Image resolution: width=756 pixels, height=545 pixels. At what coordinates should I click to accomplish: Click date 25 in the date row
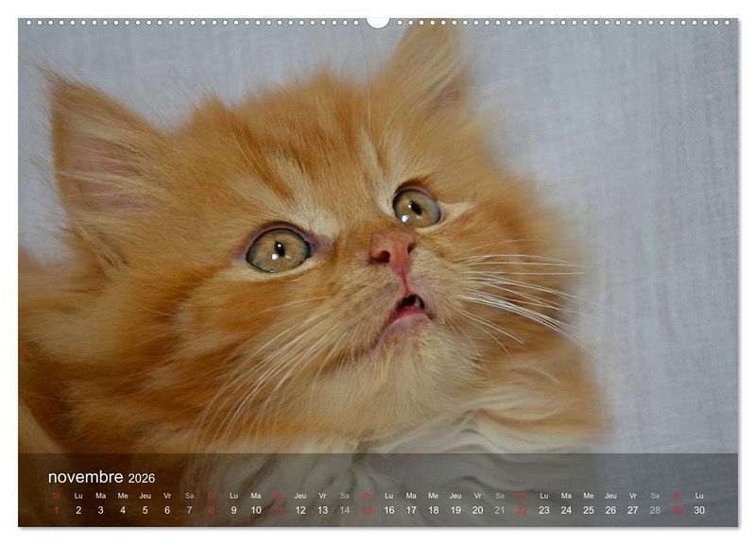click(x=589, y=510)
